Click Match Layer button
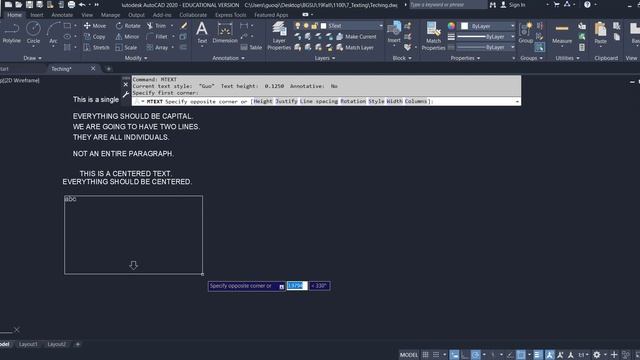 coord(355,47)
